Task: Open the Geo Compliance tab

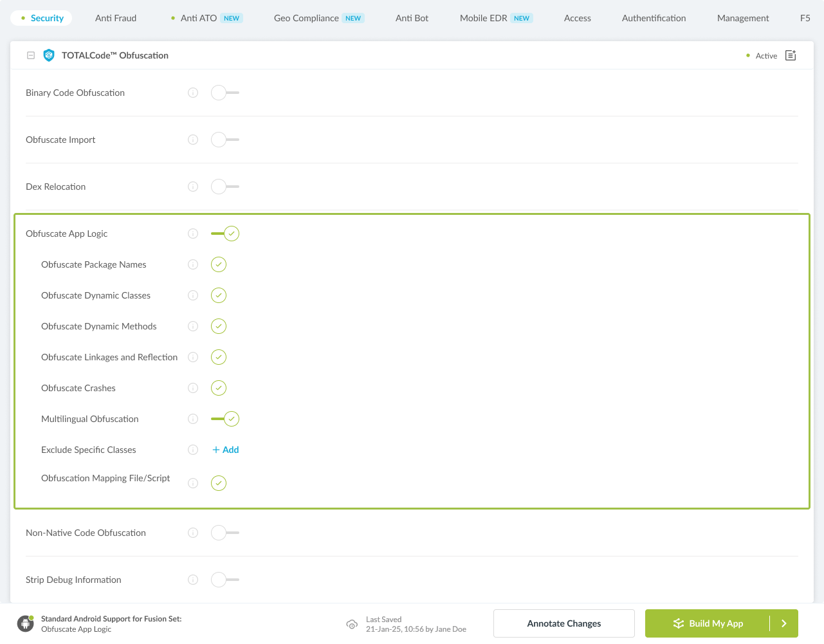Action: 306,18
